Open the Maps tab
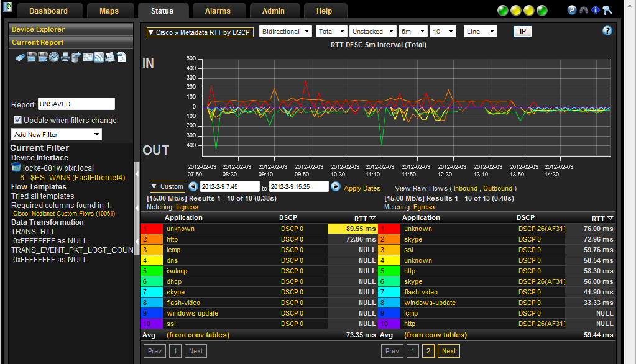The height and width of the screenshot is (364, 636). point(108,11)
